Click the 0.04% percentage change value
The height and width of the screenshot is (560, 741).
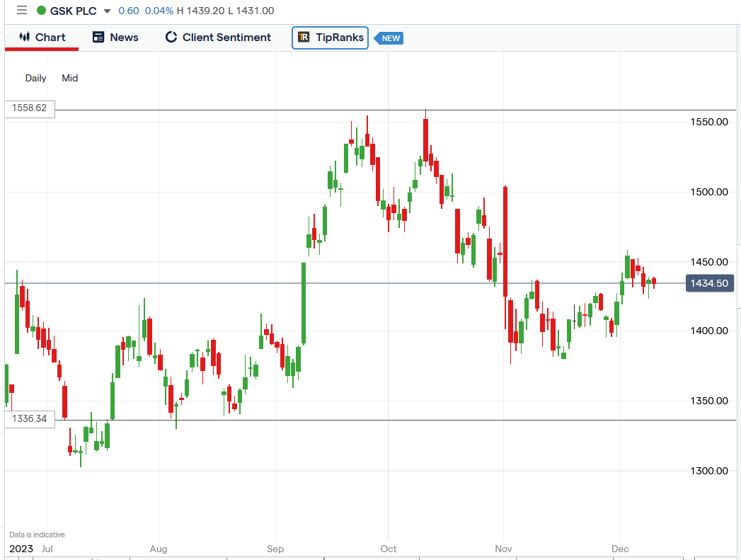click(x=159, y=11)
